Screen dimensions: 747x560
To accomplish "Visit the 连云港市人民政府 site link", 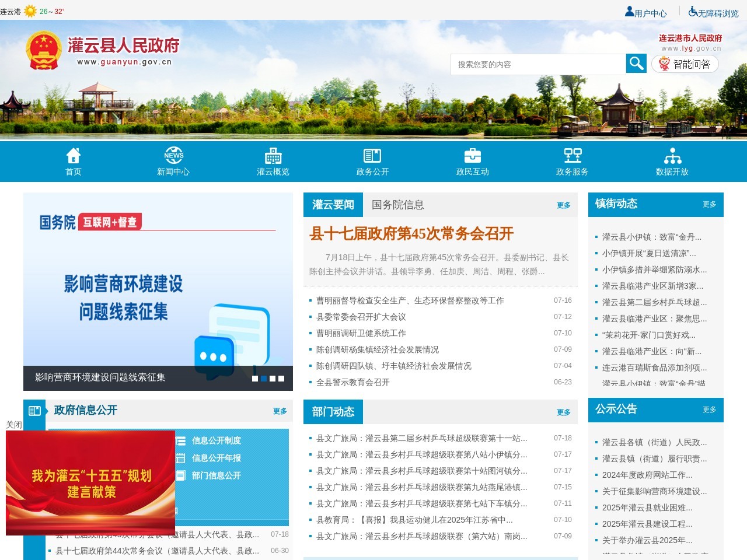I will point(691,37).
